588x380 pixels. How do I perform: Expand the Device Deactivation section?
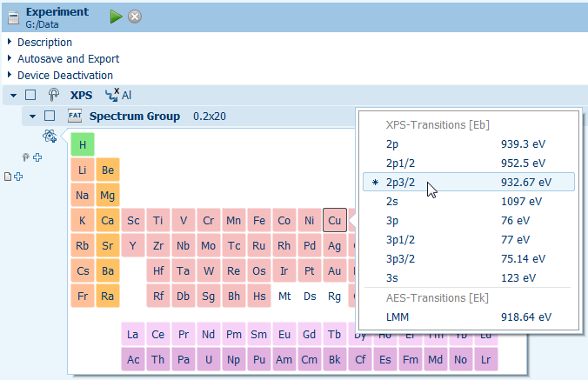pos(10,75)
